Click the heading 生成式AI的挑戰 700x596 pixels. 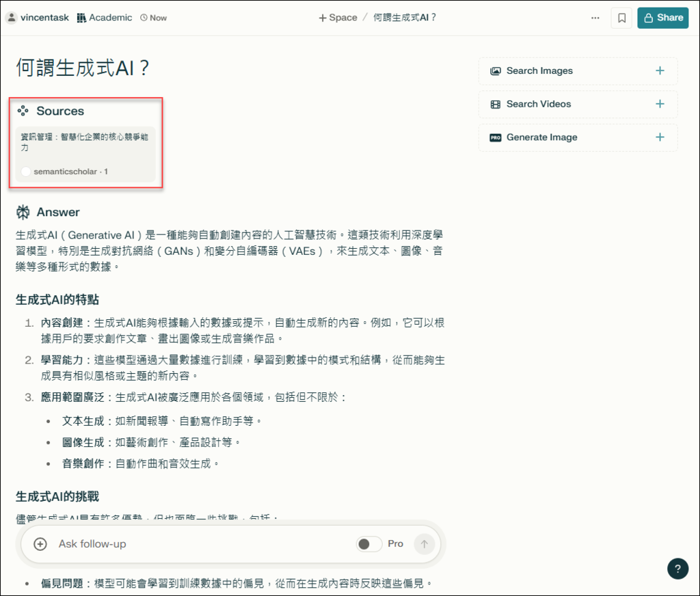[57, 496]
